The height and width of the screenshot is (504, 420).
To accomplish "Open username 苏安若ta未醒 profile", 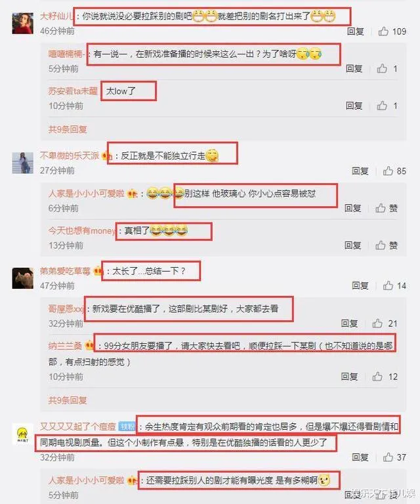I will click(x=73, y=91).
